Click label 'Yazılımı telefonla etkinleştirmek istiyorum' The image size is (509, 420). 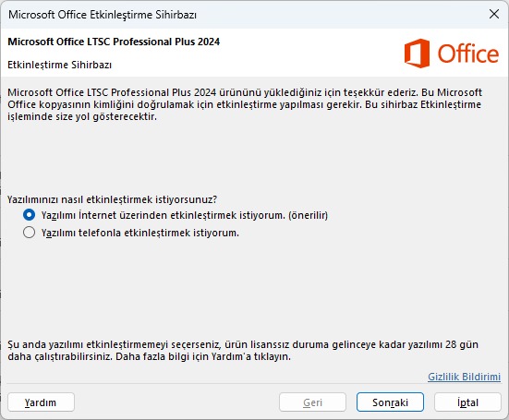point(139,233)
